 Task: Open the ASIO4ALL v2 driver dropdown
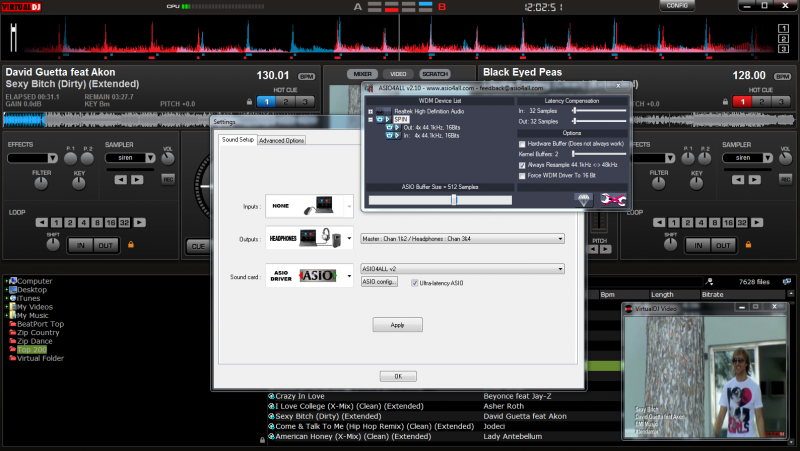(462, 269)
